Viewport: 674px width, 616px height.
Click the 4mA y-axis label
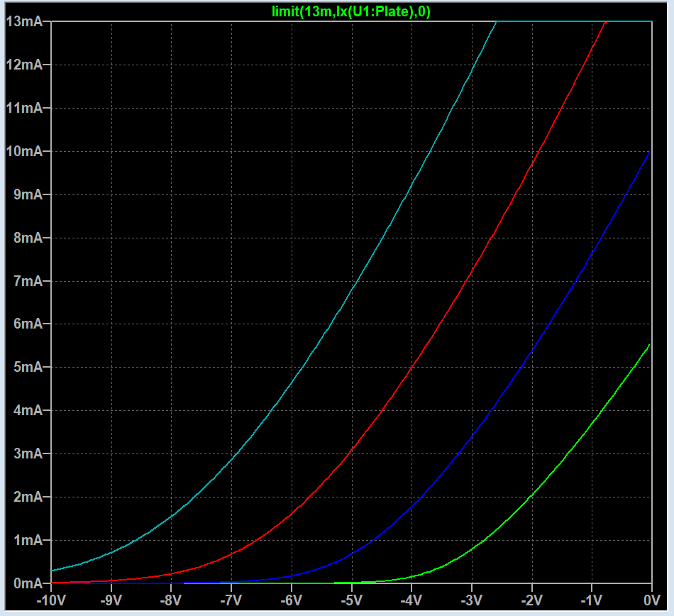point(28,410)
